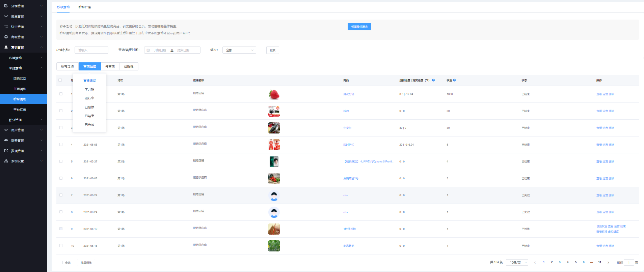Click the help icon beside 真实进度 header
The height and width of the screenshot is (272, 644).
[433, 80]
